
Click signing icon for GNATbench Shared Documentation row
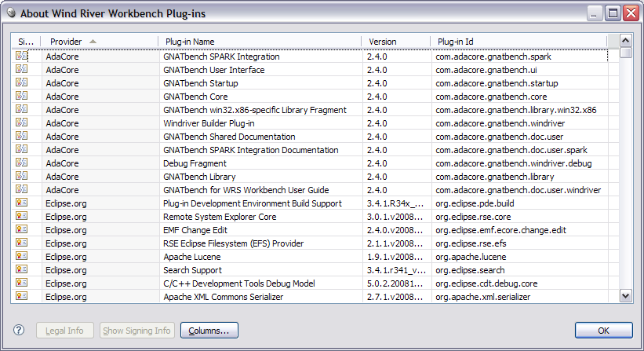click(x=22, y=136)
